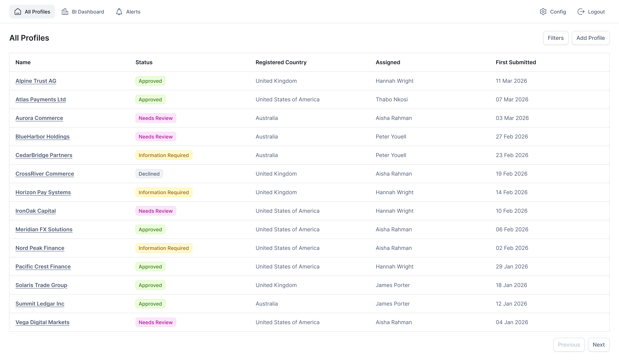Open Atlas Payments Ltd profile link

pyautogui.click(x=41, y=99)
